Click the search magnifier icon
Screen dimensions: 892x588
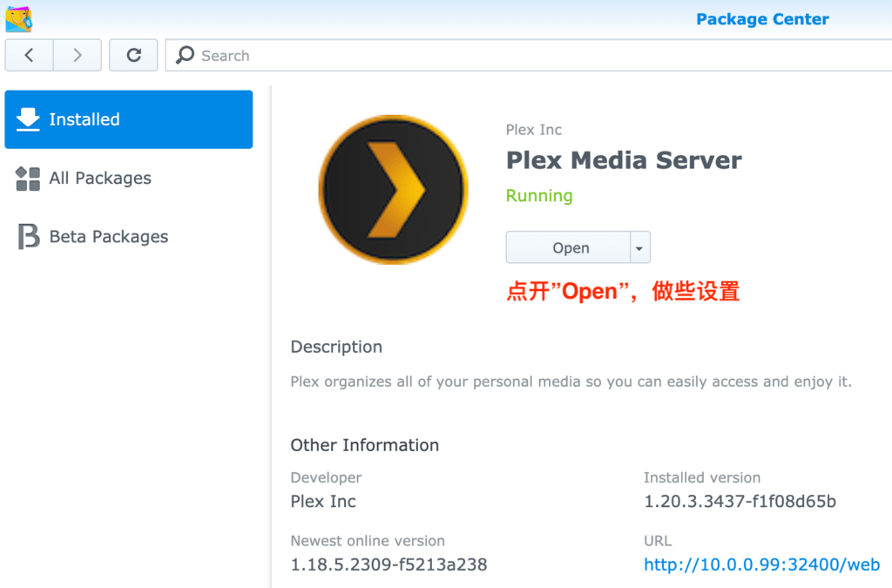(185, 55)
